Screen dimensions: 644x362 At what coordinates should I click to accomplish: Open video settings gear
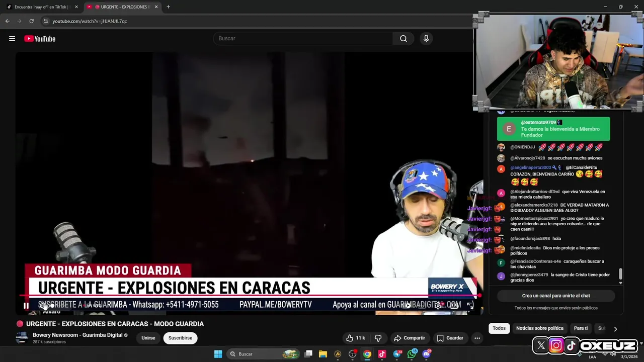pyautogui.click(x=439, y=305)
